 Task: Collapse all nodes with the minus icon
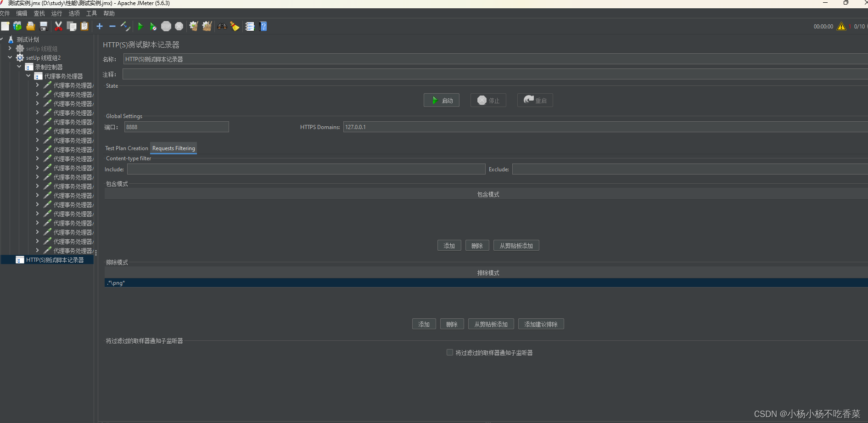pos(112,26)
